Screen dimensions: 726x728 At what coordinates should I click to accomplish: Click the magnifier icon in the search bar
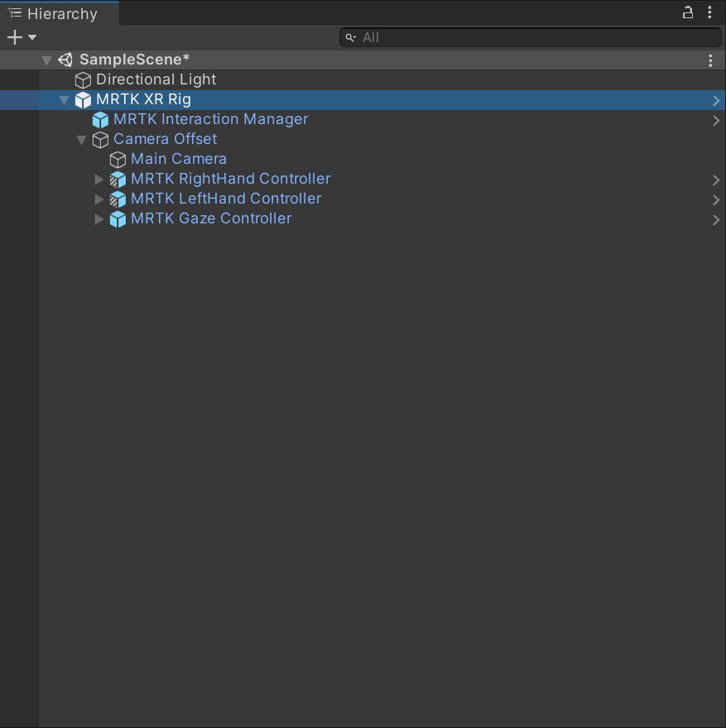click(x=351, y=37)
